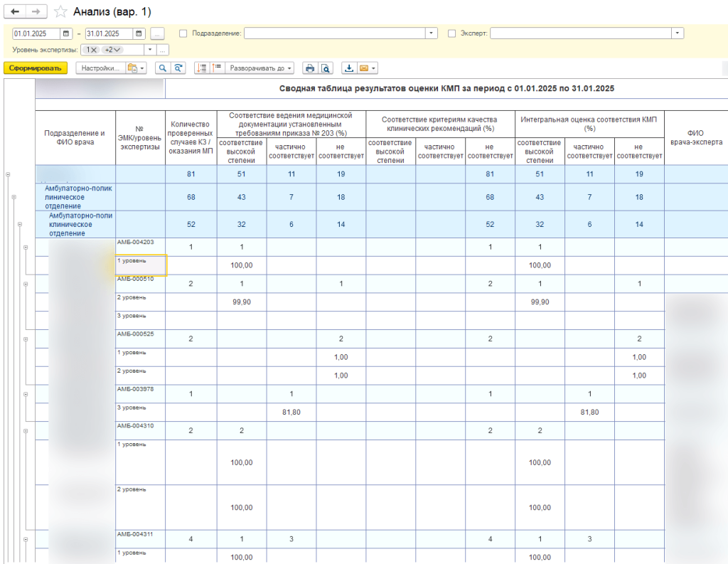Click the print icon in toolbar
Viewport: 728px width, 564px height.
click(309, 68)
